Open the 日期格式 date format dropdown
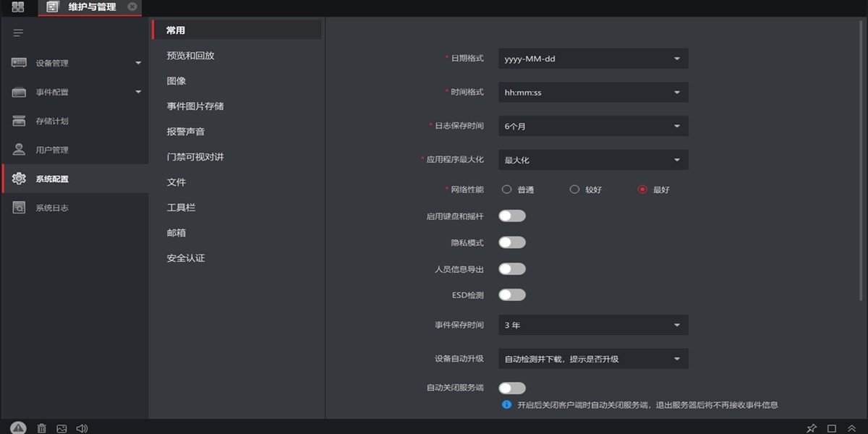Screen dimensions: 868x434 pos(592,59)
